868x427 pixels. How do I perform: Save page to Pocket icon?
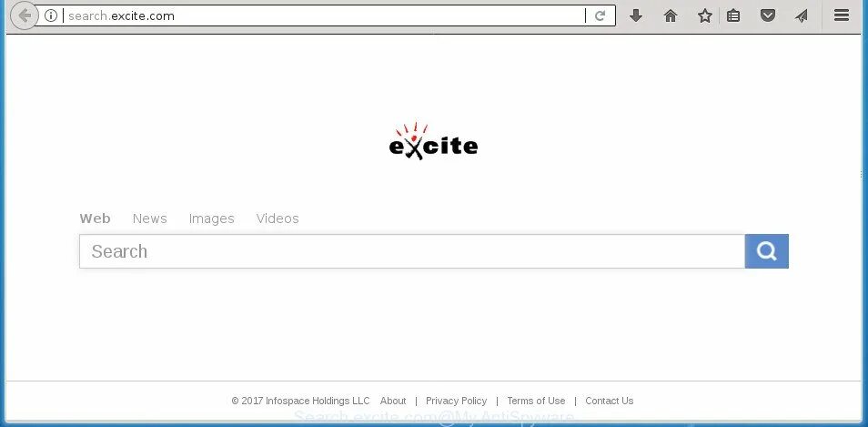pos(767,15)
